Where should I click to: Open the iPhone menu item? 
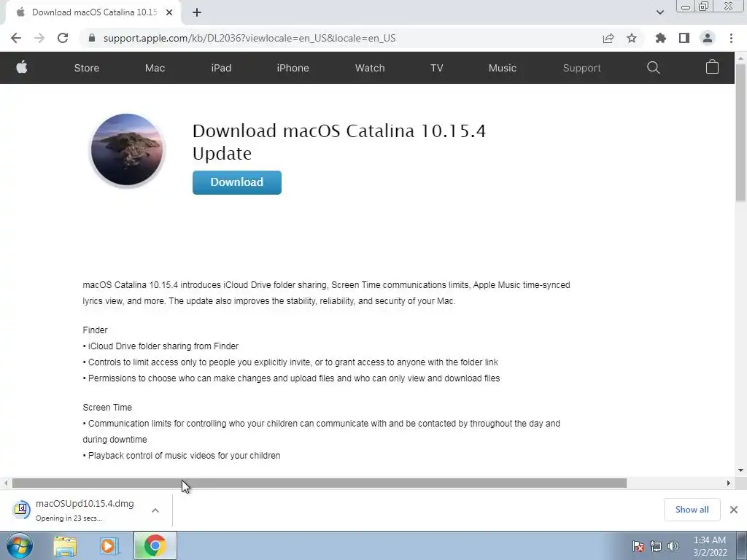(x=293, y=68)
